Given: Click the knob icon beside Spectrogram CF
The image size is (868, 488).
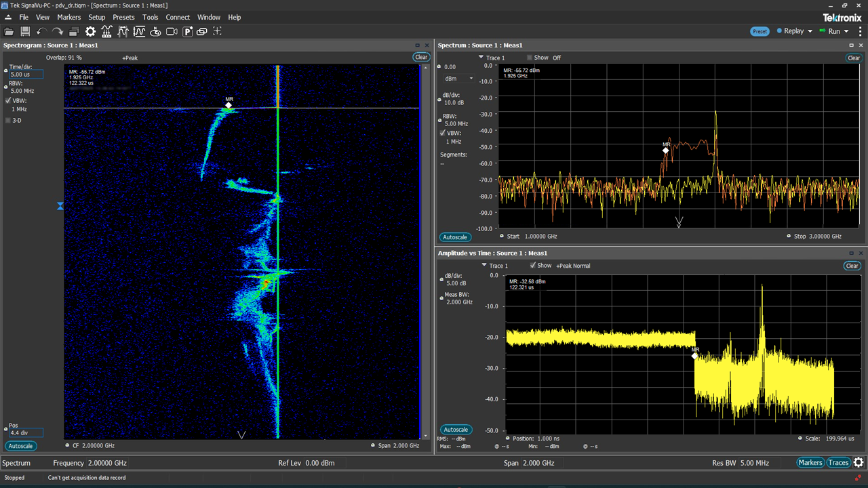Looking at the screenshot, I should pos(67,445).
